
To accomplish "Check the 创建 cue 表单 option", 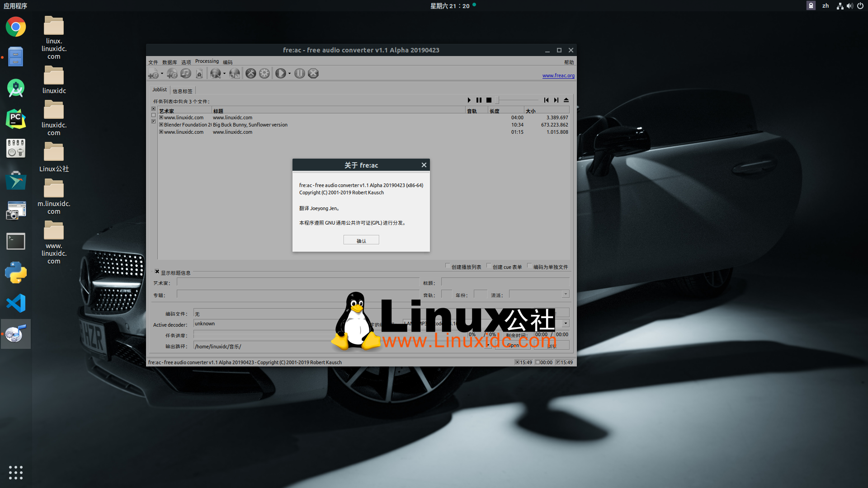I will pos(489,266).
